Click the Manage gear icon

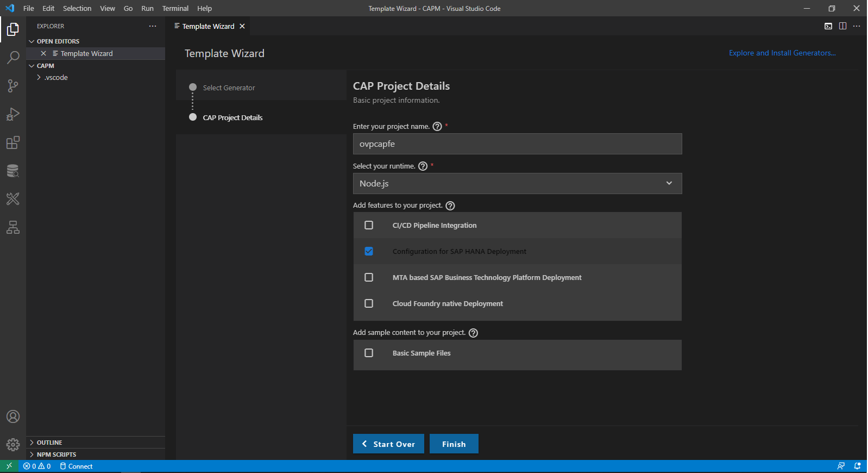[13, 445]
